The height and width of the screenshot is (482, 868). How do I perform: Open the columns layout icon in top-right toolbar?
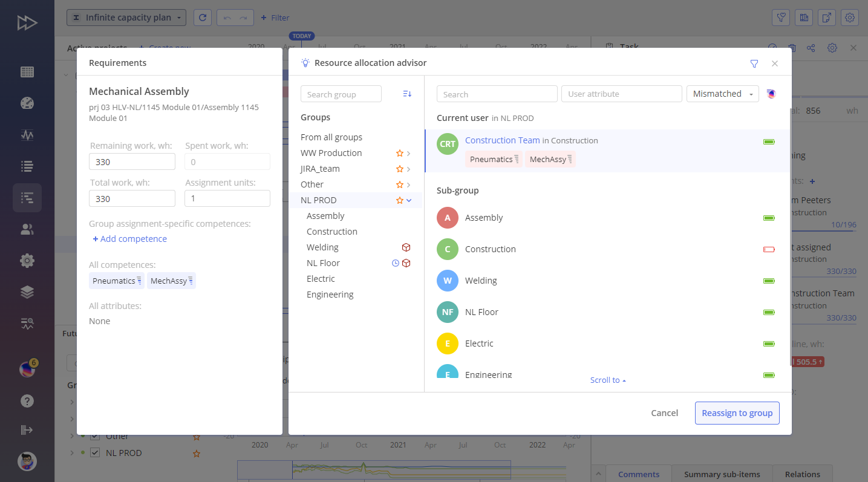click(804, 18)
